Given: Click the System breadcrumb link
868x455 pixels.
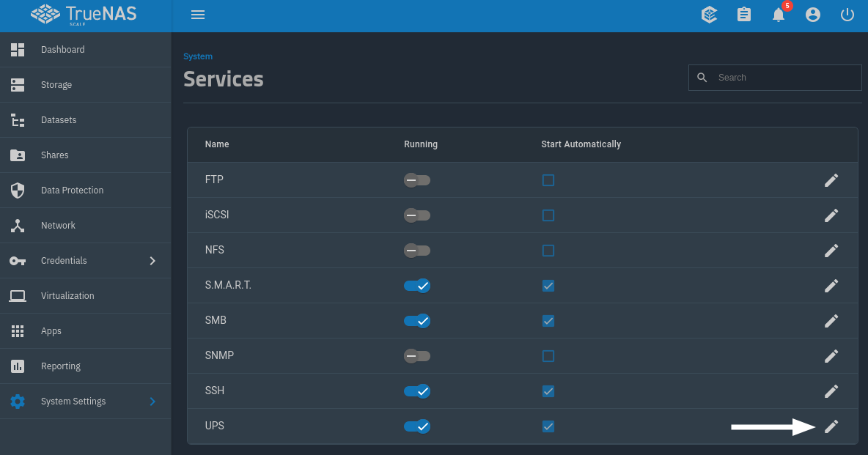Looking at the screenshot, I should coord(198,56).
